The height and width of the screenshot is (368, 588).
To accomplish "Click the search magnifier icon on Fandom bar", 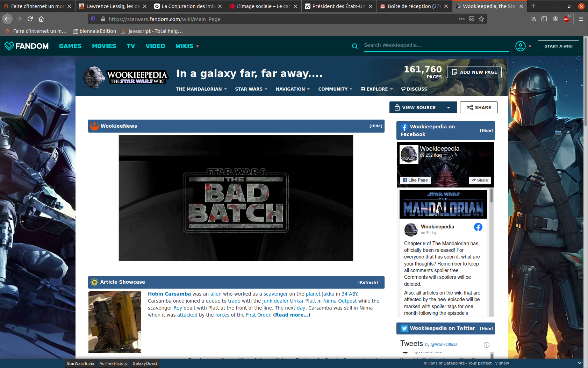I will click(355, 46).
